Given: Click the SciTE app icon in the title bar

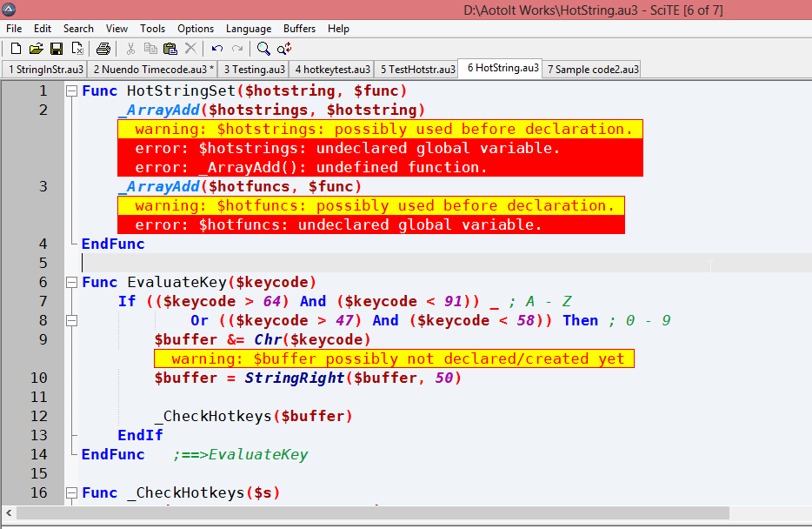Looking at the screenshot, I should coord(9,10).
